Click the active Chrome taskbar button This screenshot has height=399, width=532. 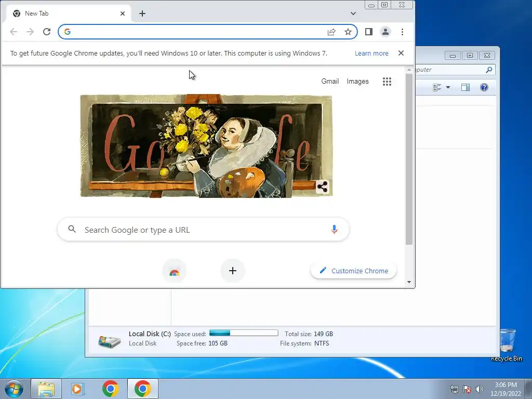point(142,389)
